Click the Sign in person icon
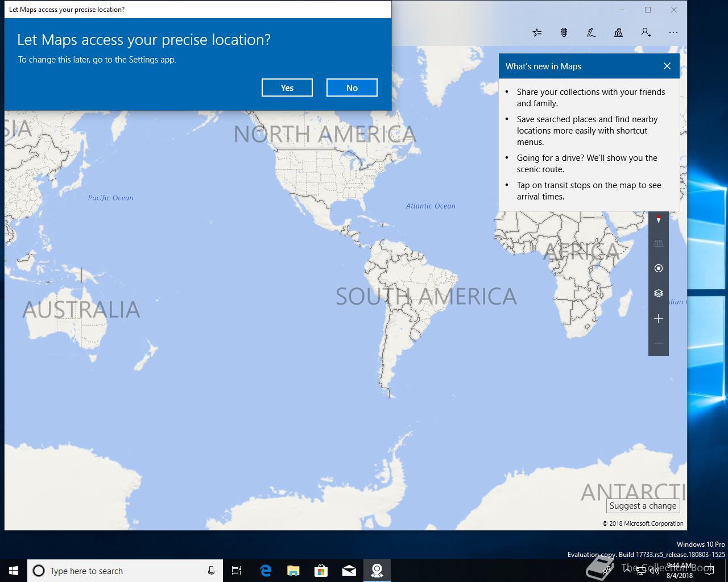 tap(646, 32)
